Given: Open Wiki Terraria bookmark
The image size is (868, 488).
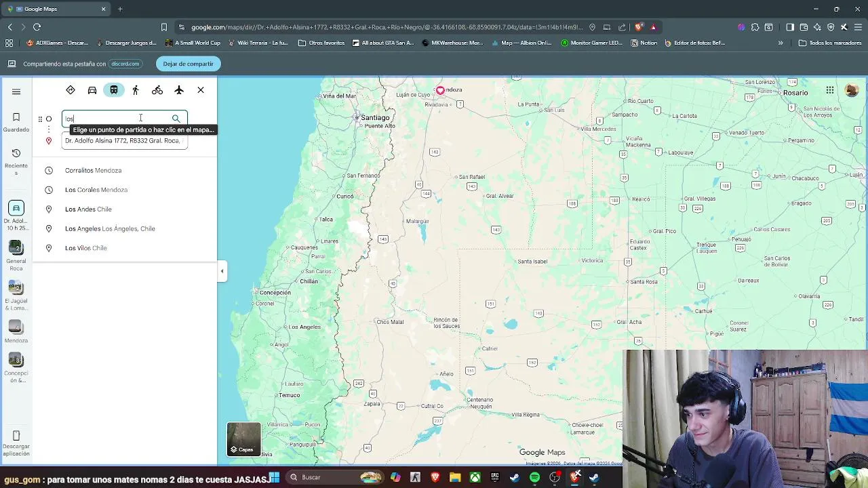Looking at the screenshot, I should pyautogui.click(x=258, y=43).
